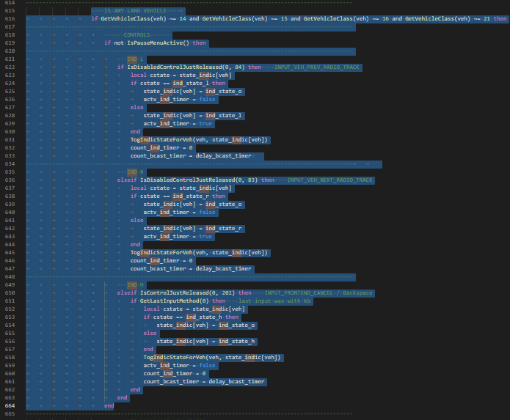The width and height of the screenshot is (510, 420).
Task: Click line number 616 in the gutter
Action: click(x=10, y=18)
